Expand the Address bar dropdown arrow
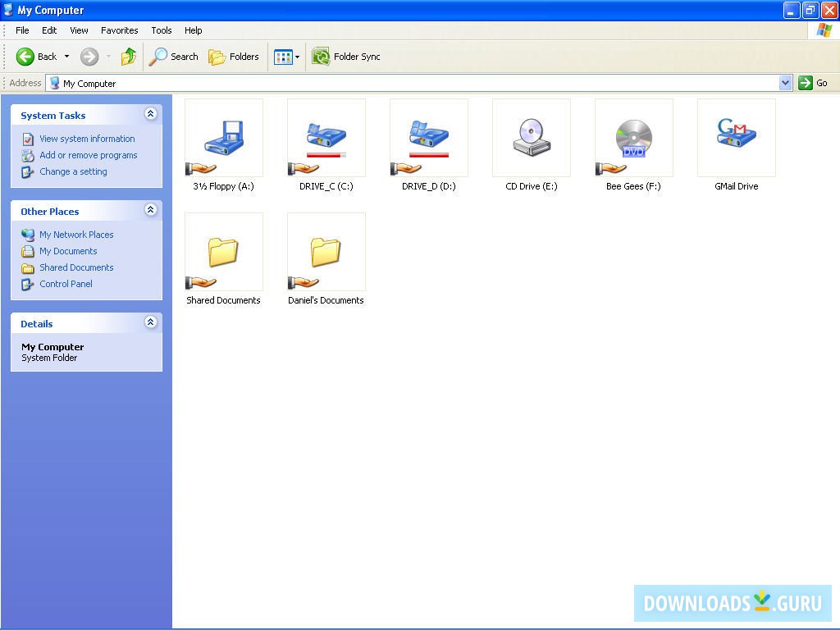The height and width of the screenshot is (630, 840). tap(785, 83)
